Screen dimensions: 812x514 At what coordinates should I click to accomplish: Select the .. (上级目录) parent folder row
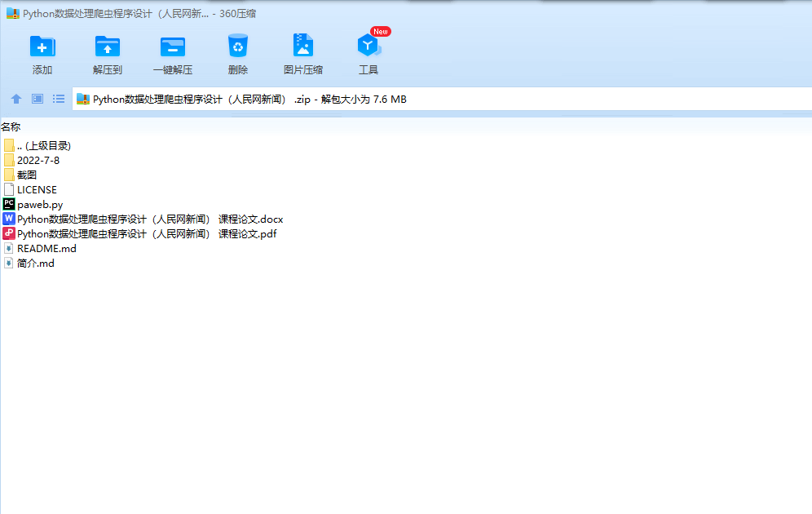[x=38, y=145]
